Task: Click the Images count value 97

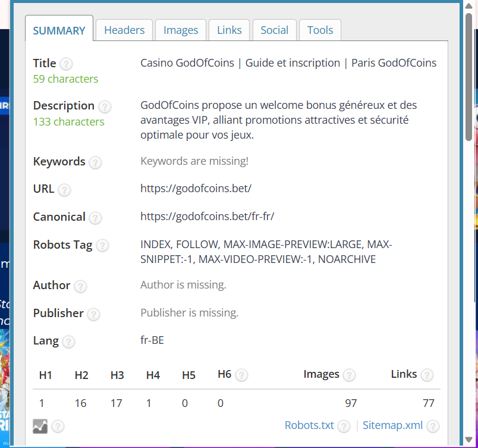Action: pos(351,403)
